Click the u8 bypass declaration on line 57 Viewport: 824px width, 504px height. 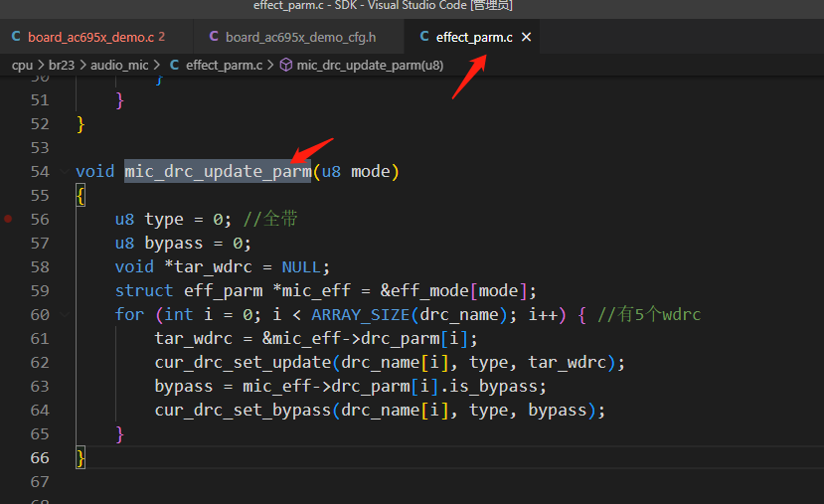(x=183, y=243)
